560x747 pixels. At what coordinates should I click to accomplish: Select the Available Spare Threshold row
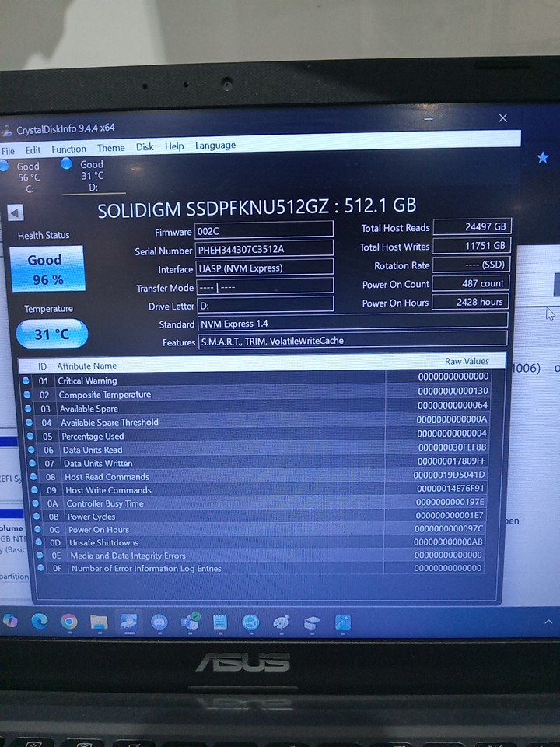(257, 421)
